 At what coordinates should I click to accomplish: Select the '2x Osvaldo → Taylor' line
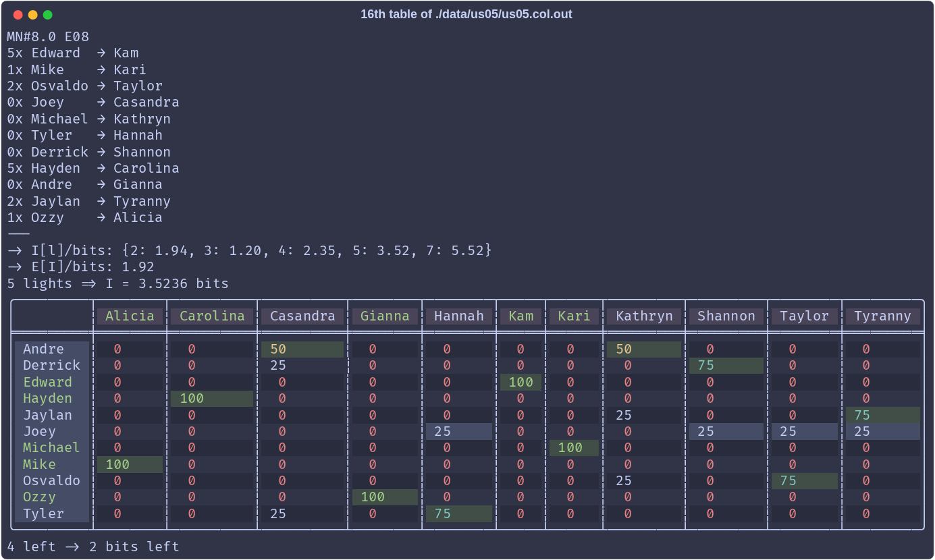click(x=85, y=86)
